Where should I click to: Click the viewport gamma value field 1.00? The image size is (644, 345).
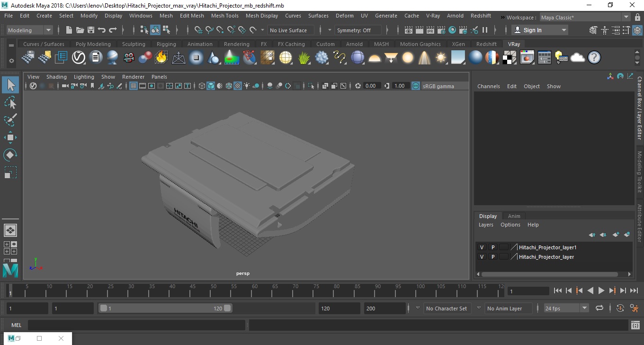tap(400, 86)
